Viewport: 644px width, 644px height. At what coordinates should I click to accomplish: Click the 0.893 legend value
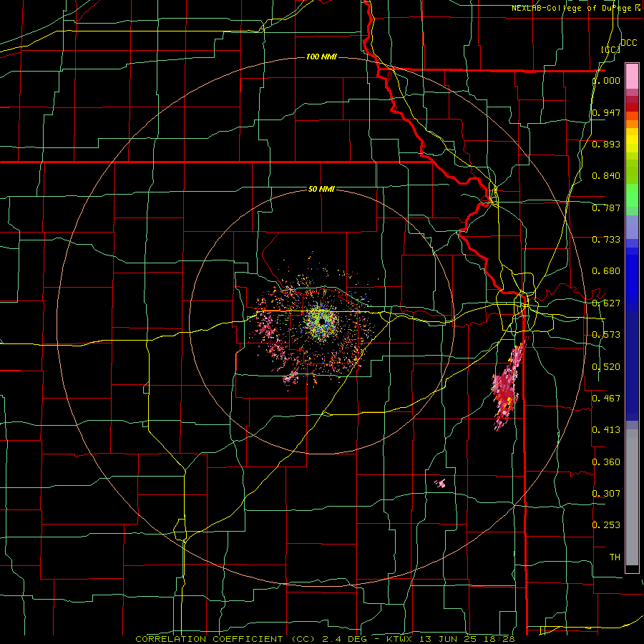606,144
